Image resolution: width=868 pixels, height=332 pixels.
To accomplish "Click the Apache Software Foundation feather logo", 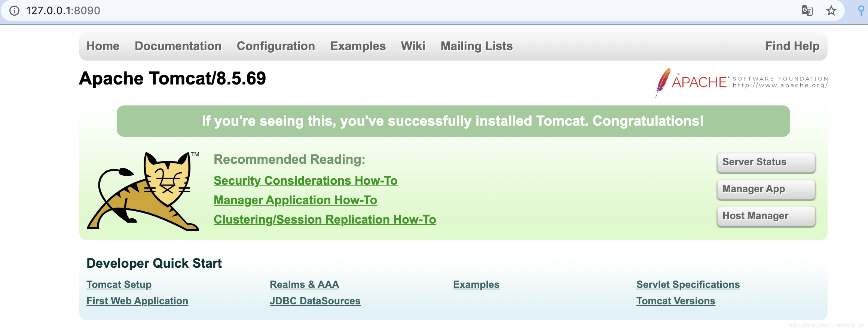I will point(741,83).
